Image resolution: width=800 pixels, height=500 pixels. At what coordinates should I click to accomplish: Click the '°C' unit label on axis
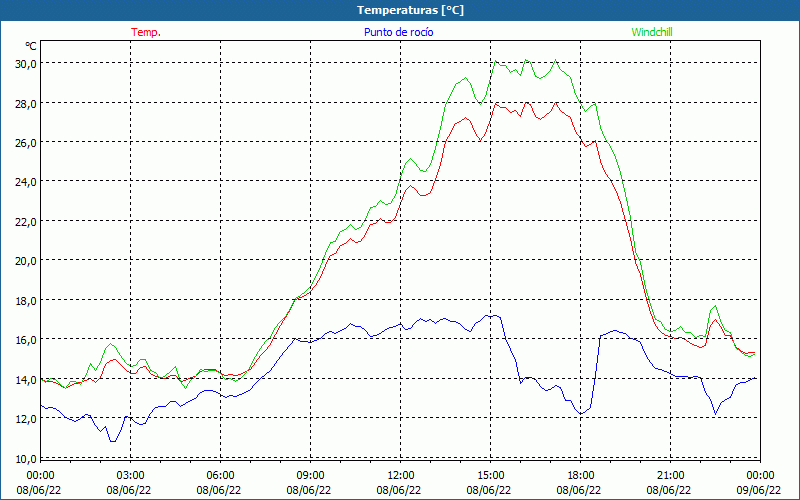point(31,46)
